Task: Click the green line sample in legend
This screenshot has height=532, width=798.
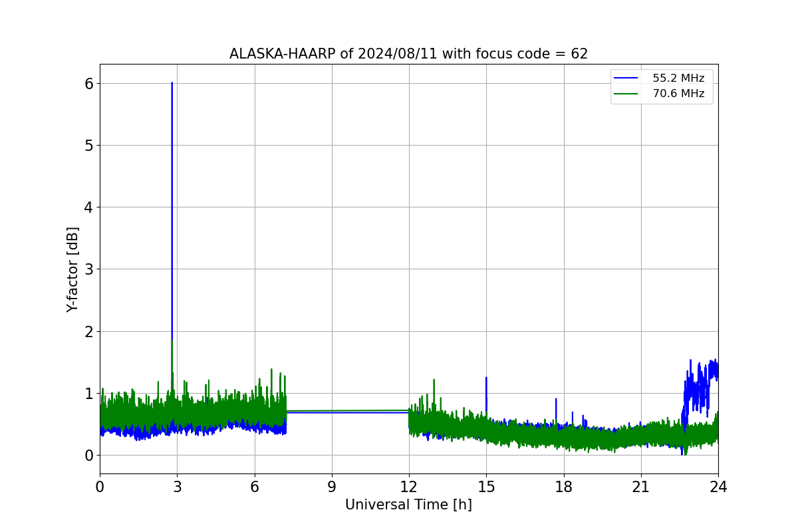Action: 627,94
